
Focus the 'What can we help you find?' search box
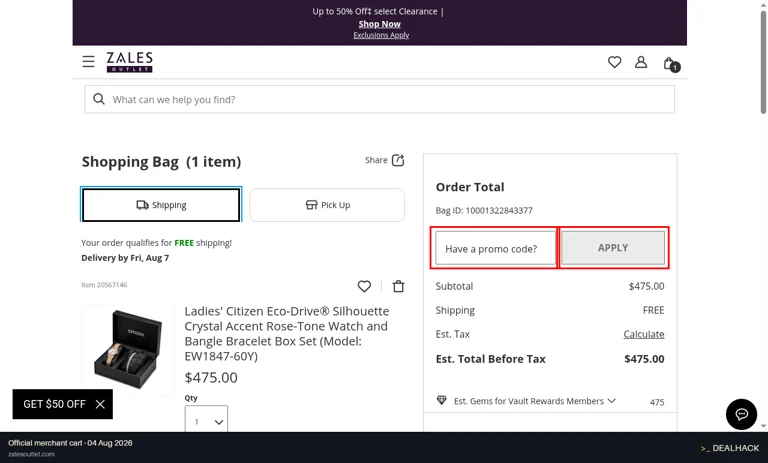click(x=380, y=99)
